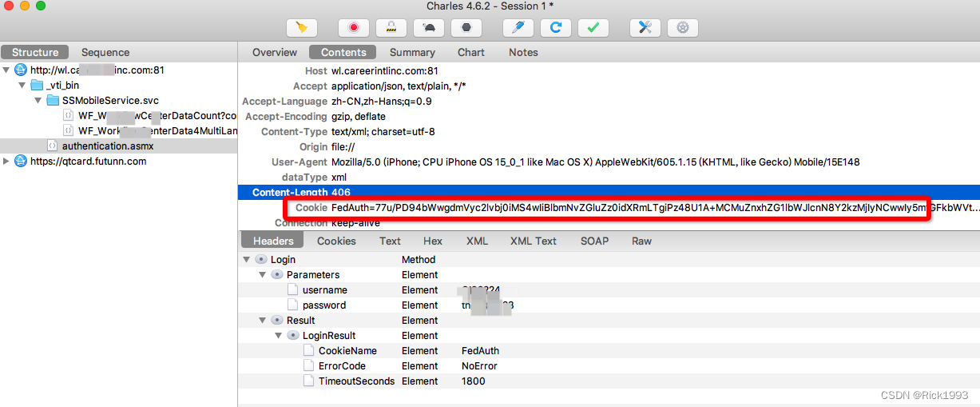980x407 pixels.
Task: Select the Content-Type text/xml row
Action: 609,132
